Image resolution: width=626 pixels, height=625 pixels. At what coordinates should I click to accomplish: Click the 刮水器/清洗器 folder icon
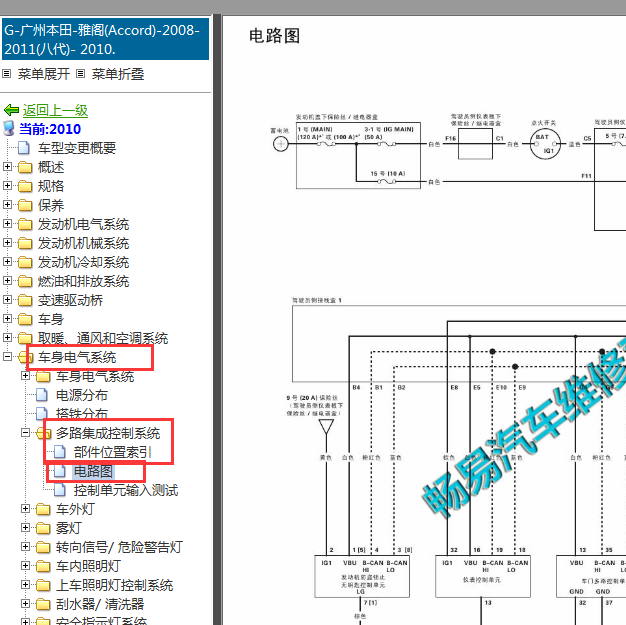pos(43,604)
